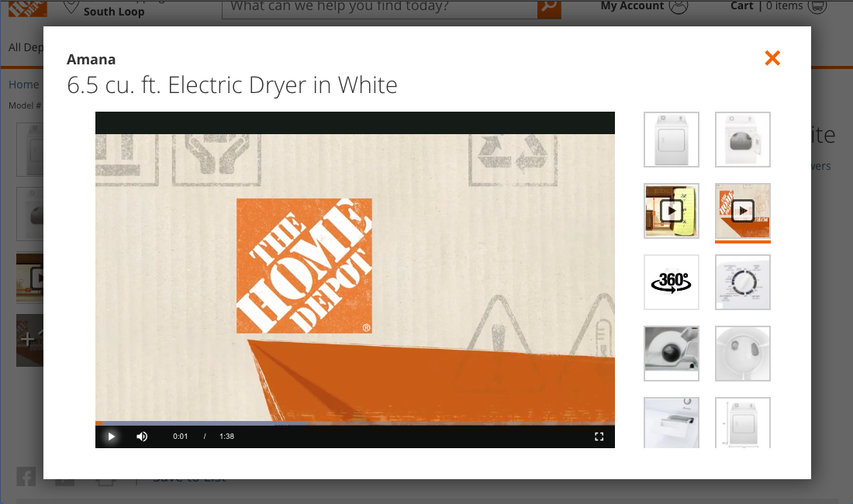The height and width of the screenshot is (504, 853).
Task: View the dryer dimensions diagram thumbnail
Action: point(742,423)
